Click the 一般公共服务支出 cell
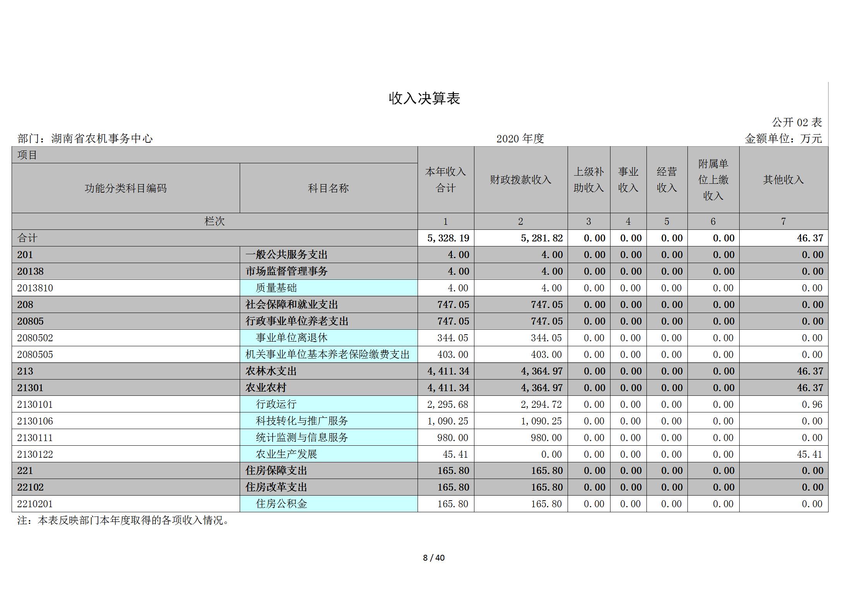Image resolution: width=868 pixels, height=614 pixels. (x=329, y=255)
